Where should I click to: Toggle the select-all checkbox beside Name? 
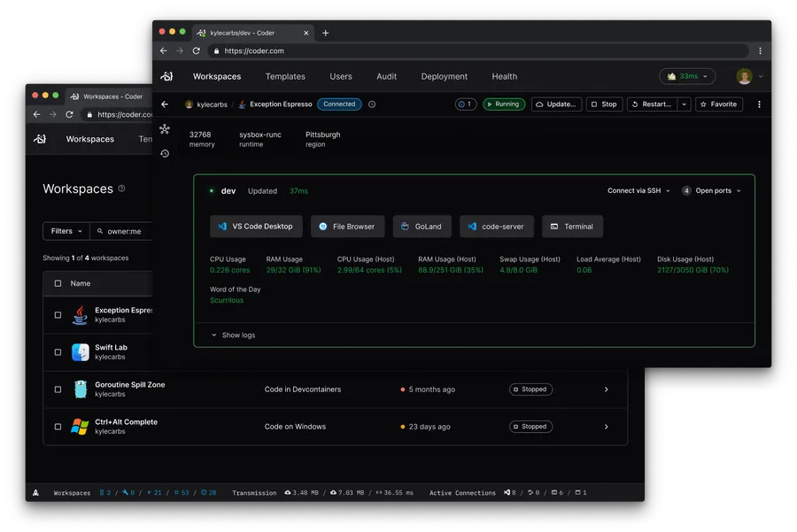tap(58, 283)
